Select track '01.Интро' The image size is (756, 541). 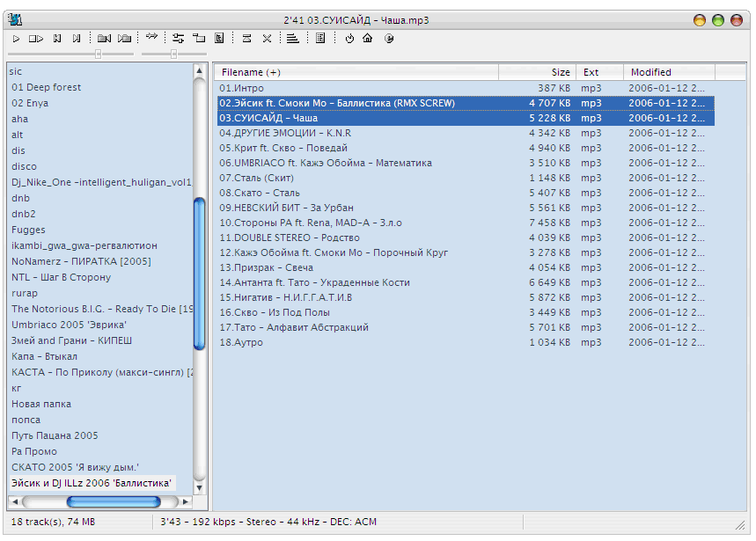(466, 88)
